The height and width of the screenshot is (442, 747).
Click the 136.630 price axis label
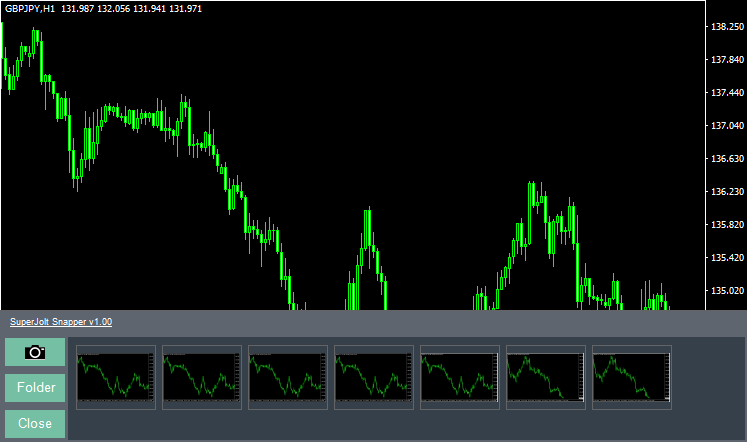(x=725, y=159)
